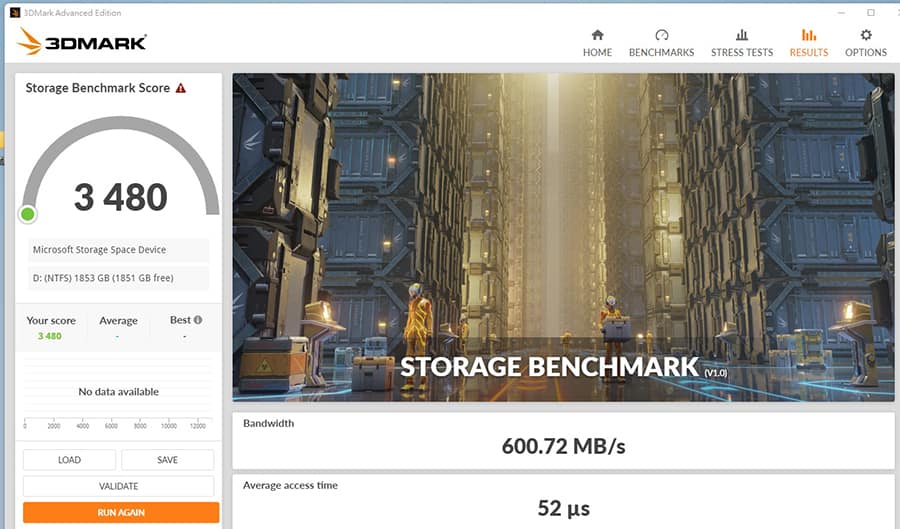Click the red warning triangle beside the score title
Screen dimensions: 900x529
pyautogui.click(x=181, y=88)
